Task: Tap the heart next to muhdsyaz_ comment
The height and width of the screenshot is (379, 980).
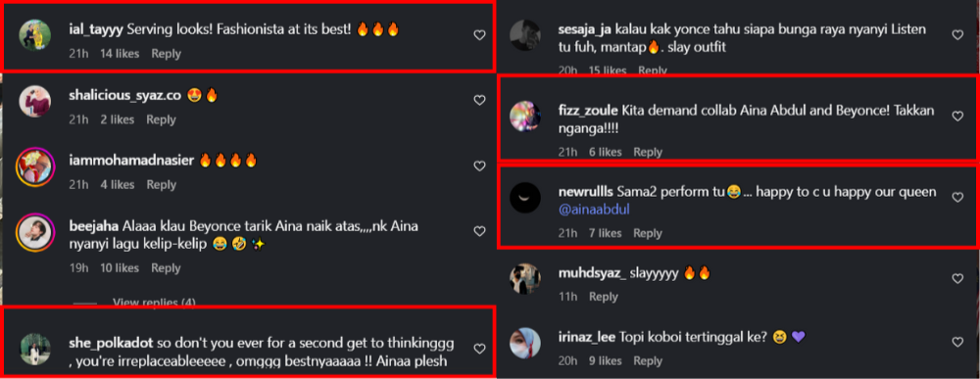Action: tap(957, 278)
